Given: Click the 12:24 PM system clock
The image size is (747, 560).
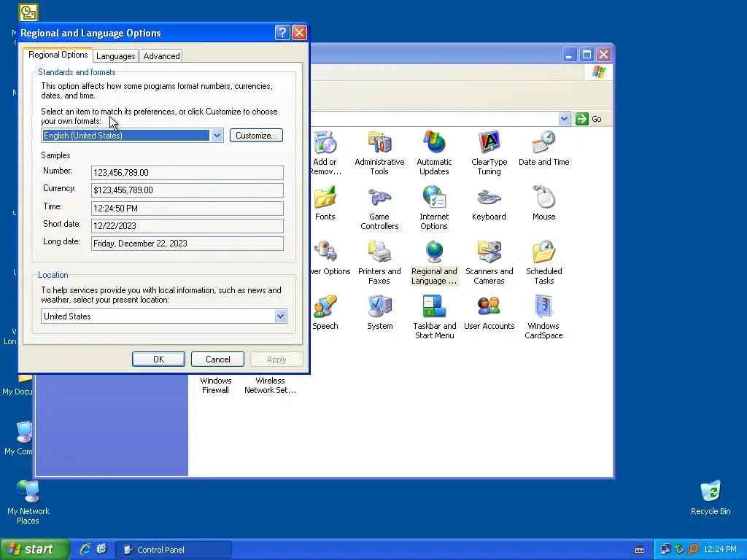Looking at the screenshot, I should 720,550.
